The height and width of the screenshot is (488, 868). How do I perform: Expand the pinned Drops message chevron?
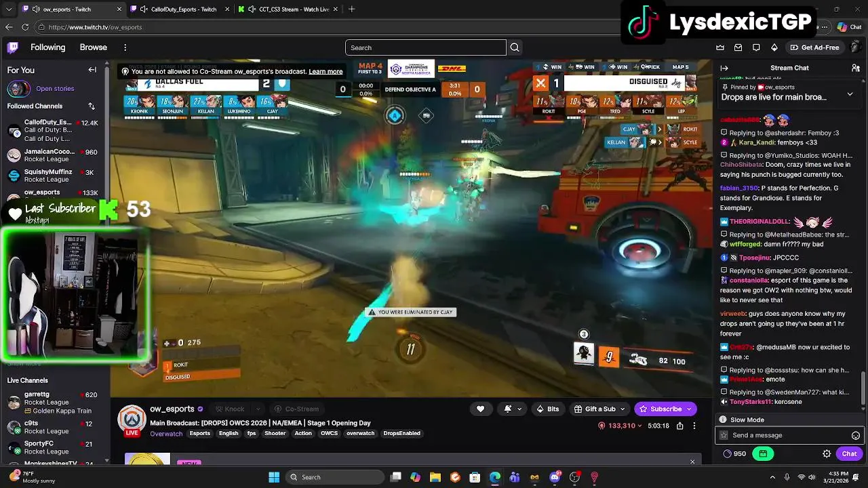[x=850, y=94]
